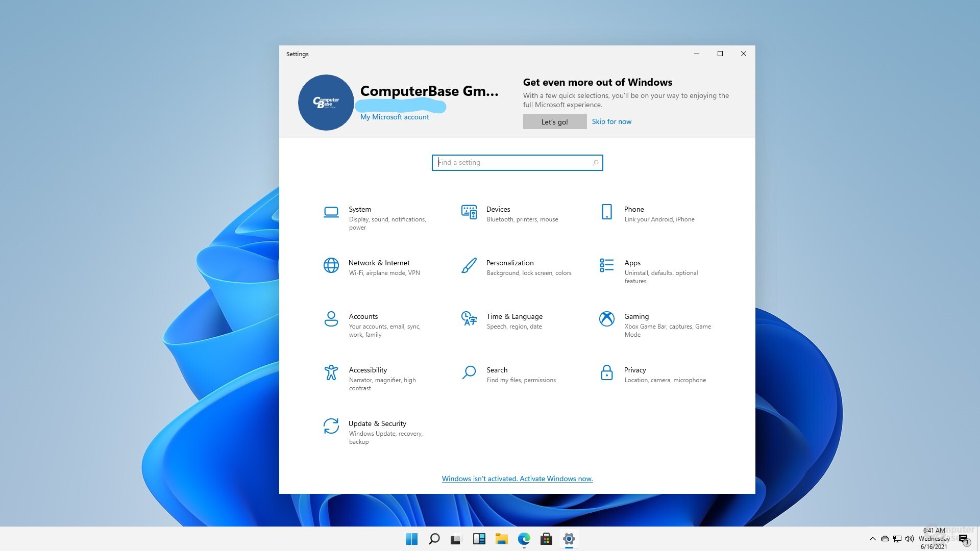Click the ComputerBase account avatar
980x551 pixels.
coord(326,103)
